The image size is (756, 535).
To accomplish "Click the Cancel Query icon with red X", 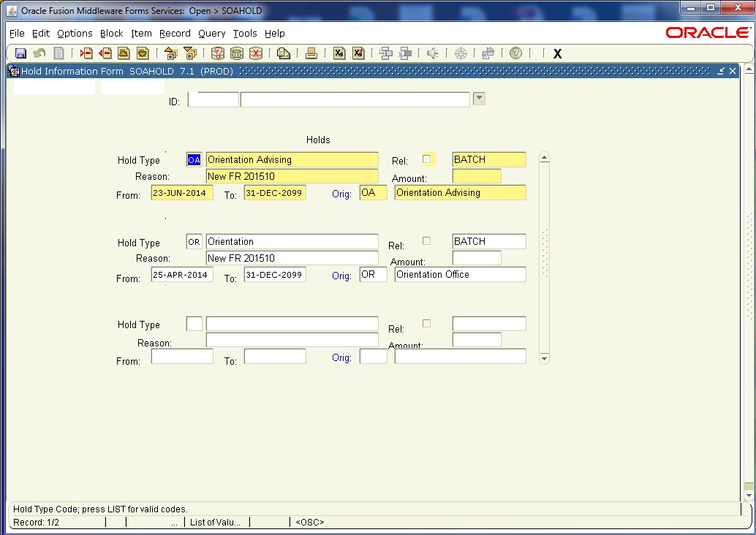I will 255,53.
